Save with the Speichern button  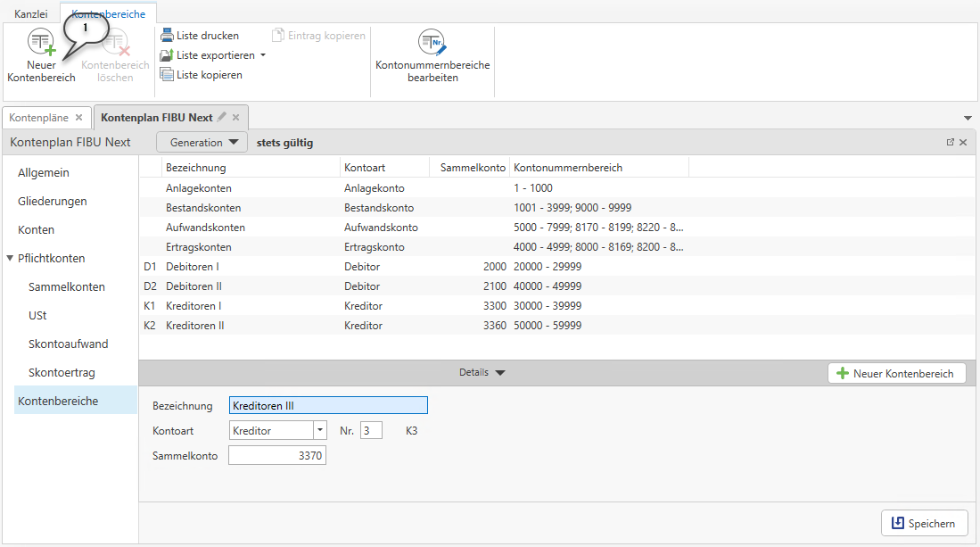924,524
